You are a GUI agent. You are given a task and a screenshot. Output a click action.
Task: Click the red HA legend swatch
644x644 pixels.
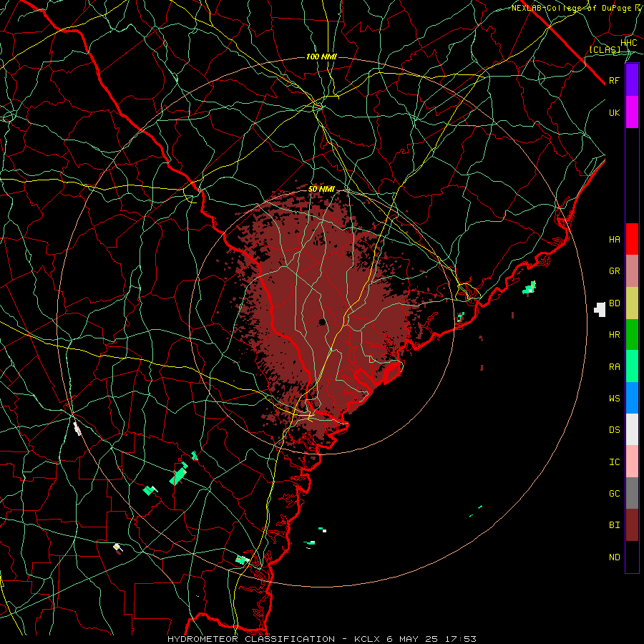pyautogui.click(x=632, y=239)
